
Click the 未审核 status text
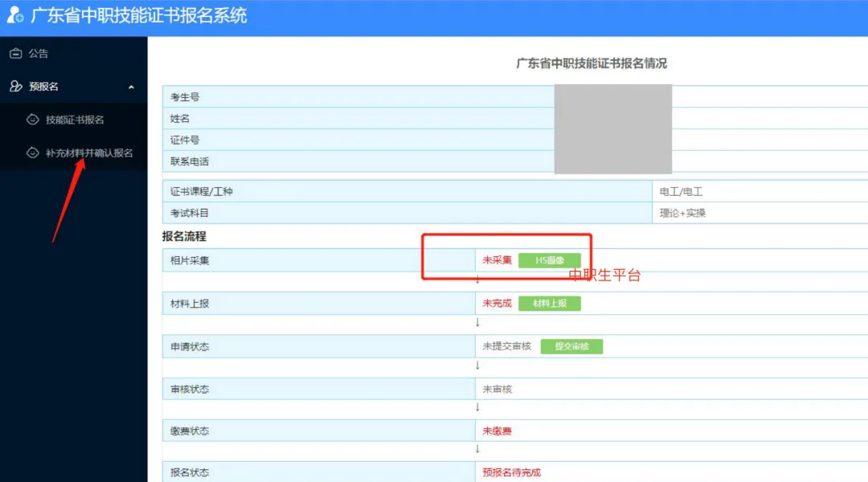pyautogui.click(x=497, y=389)
